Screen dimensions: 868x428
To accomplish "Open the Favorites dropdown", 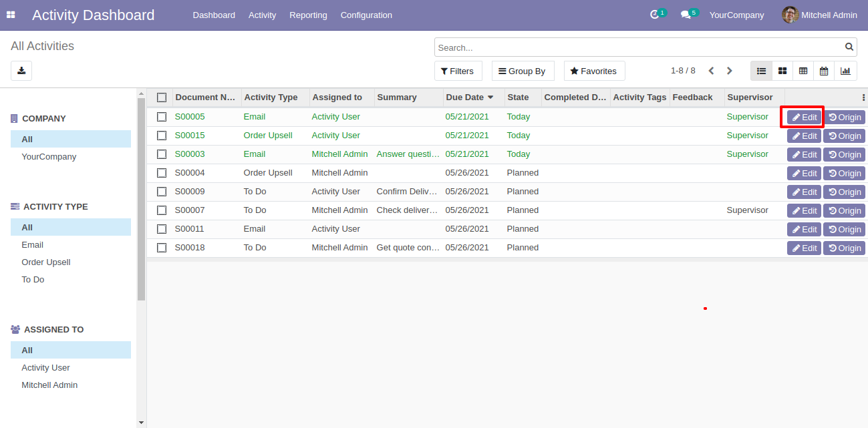I will coord(595,71).
